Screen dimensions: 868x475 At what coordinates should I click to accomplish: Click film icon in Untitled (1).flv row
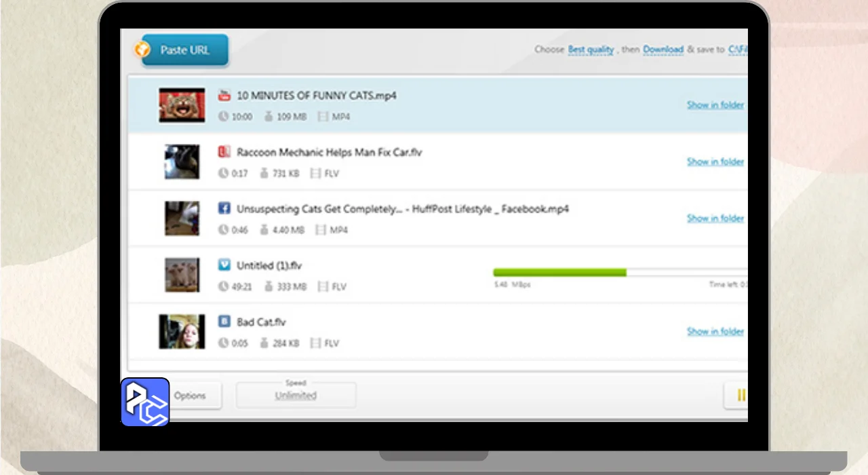point(323,286)
